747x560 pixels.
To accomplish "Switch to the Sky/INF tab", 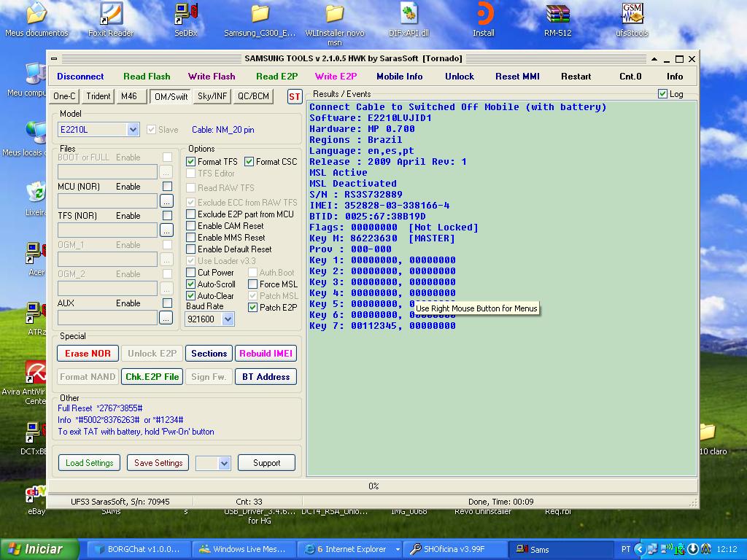I will (x=212, y=97).
